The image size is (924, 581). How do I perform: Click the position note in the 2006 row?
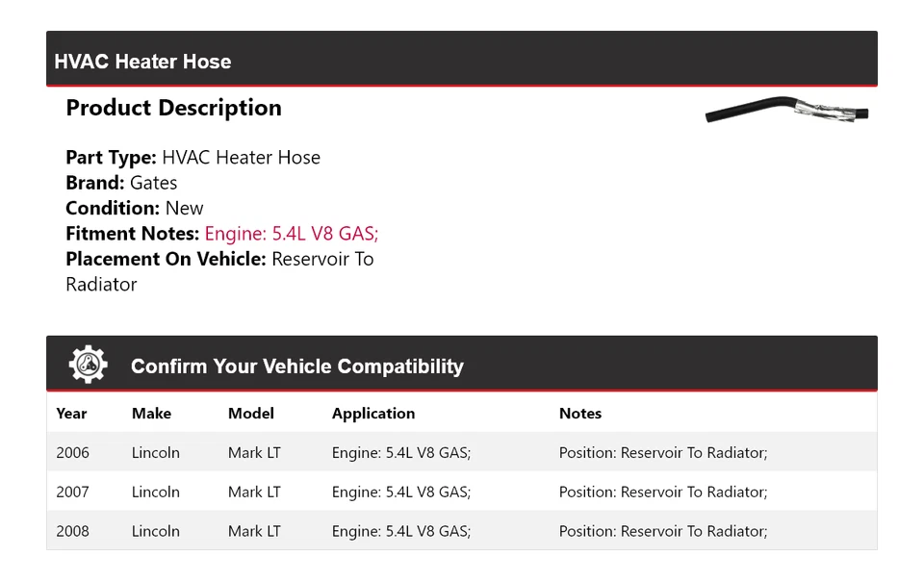(662, 453)
